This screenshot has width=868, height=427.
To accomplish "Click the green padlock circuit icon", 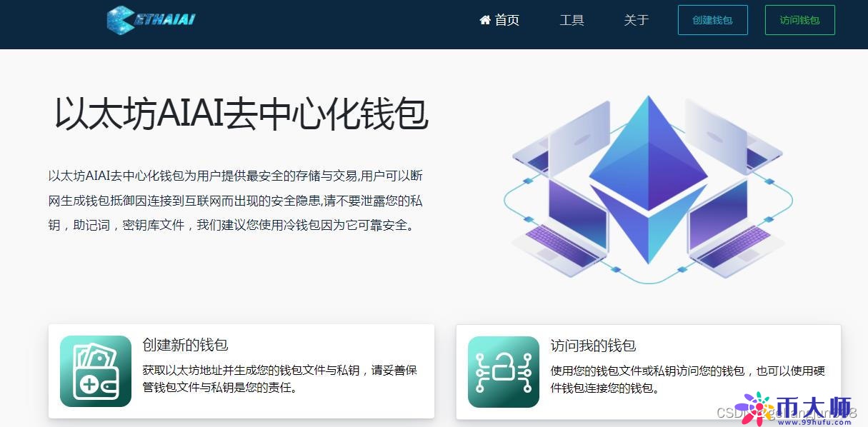I will coord(504,371).
